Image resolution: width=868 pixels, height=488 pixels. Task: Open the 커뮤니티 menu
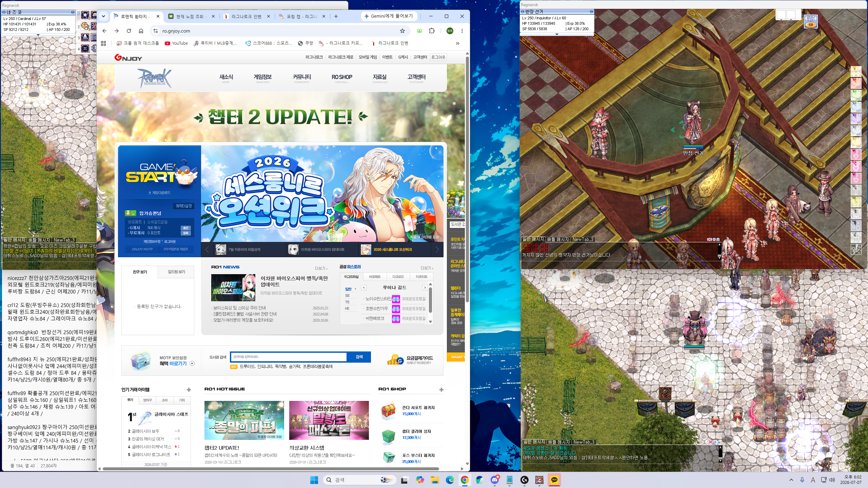[x=302, y=78]
